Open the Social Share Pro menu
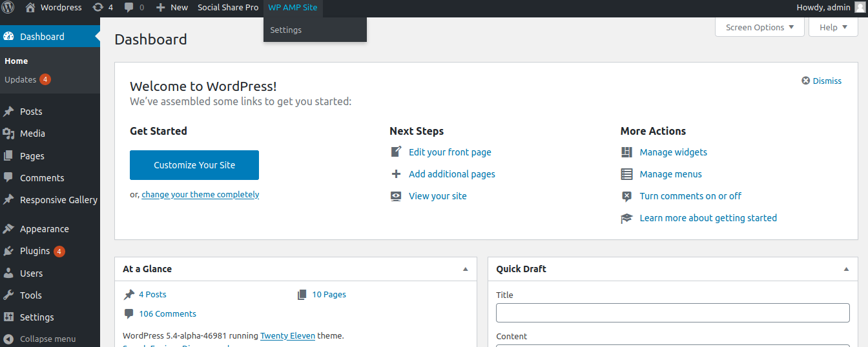The height and width of the screenshot is (347, 868). (228, 8)
